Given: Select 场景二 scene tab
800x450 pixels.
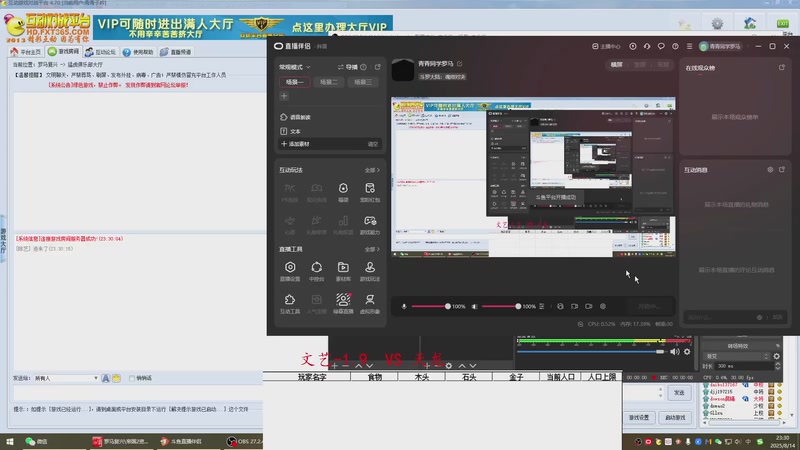Looking at the screenshot, I should pos(329,82).
